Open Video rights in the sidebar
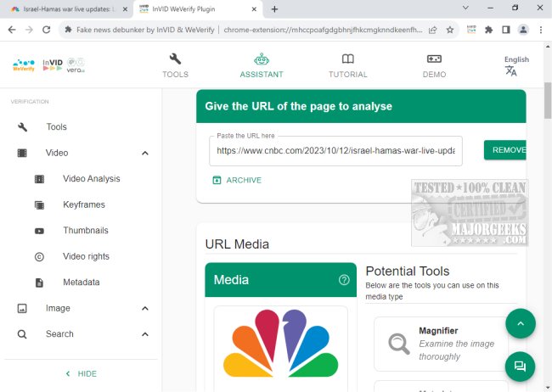The height and width of the screenshot is (392, 552). coord(86,256)
